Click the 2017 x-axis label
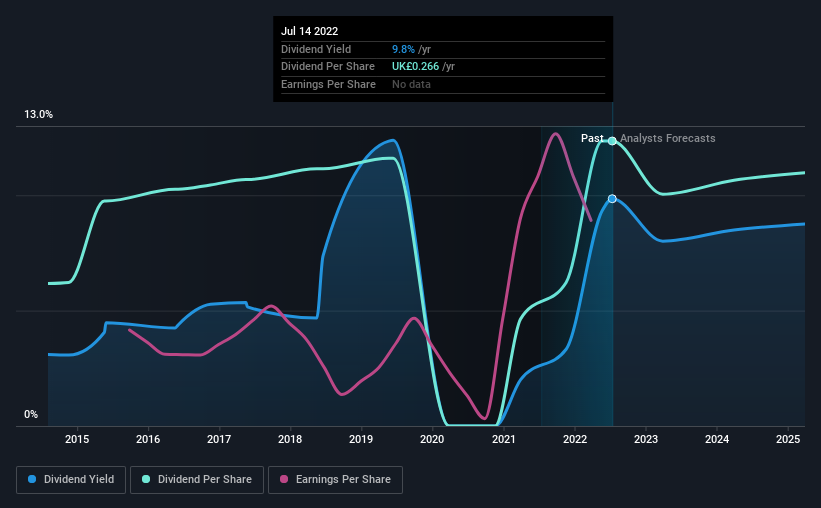 219,439
